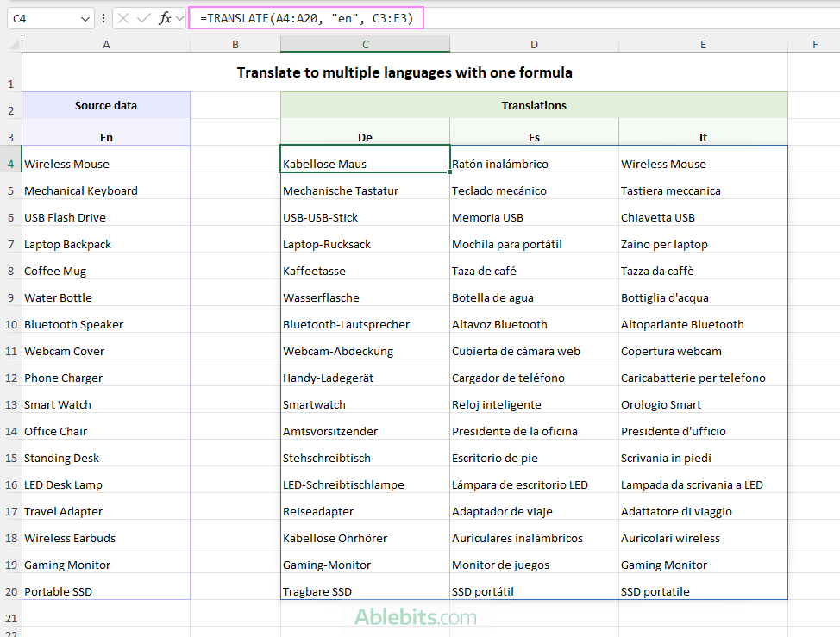Select the 'Botella de agua' cell
Viewport: 840px width, 637px height.
534,293
